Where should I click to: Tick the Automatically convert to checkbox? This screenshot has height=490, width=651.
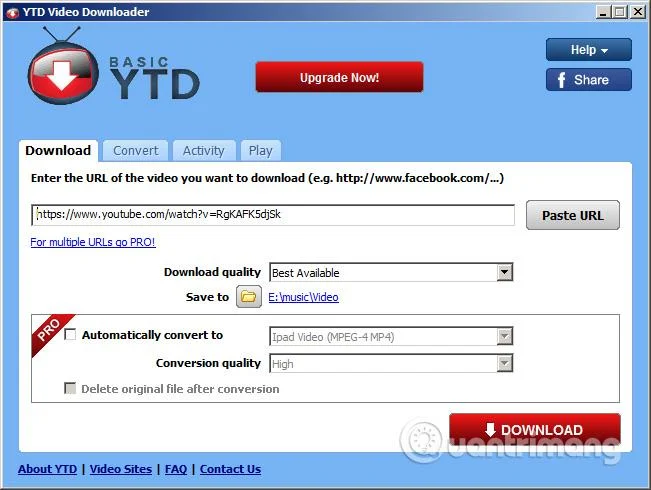coord(70,334)
